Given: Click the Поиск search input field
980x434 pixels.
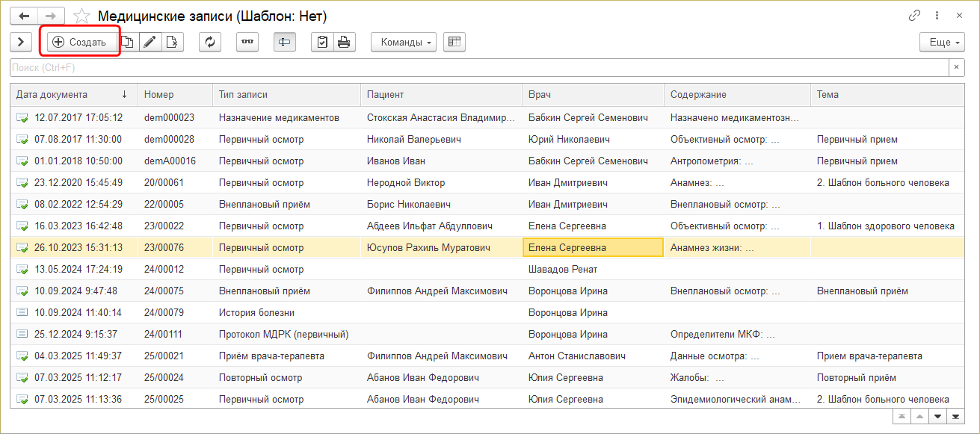Looking at the screenshot, I should coord(478,68).
